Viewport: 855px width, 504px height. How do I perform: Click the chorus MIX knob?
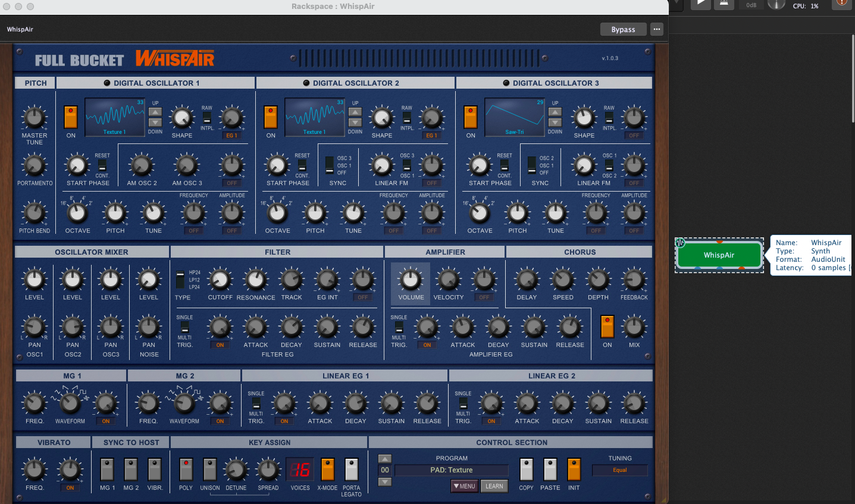click(x=634, y=327)
